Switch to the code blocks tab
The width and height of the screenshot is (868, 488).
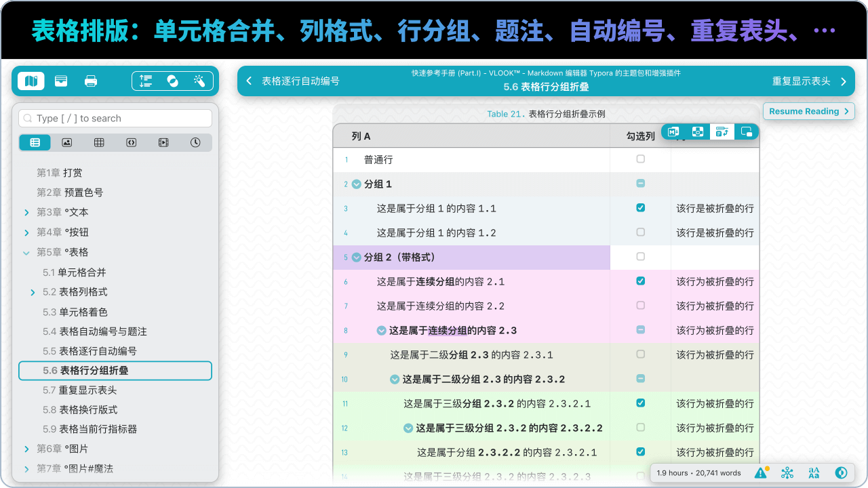click(x=132, y=142)
